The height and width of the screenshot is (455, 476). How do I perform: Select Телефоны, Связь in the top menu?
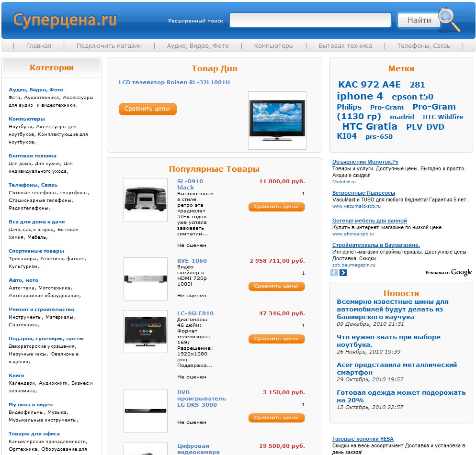423,46
